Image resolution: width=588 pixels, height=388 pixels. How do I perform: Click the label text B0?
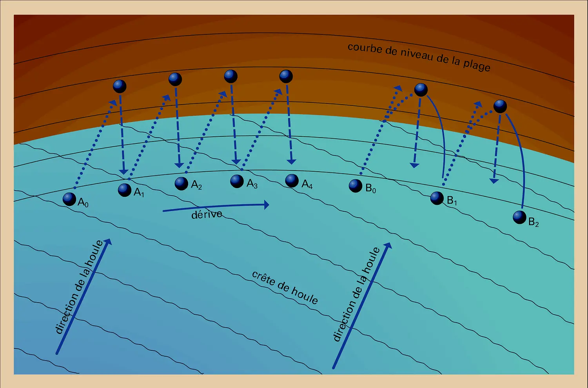pyautogui.click(x=371, y=189)
